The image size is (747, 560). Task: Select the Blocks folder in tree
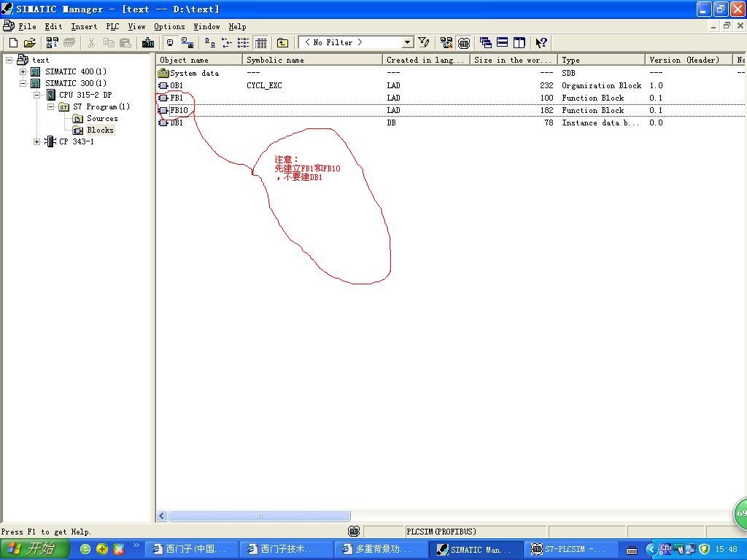coord(100,130)
